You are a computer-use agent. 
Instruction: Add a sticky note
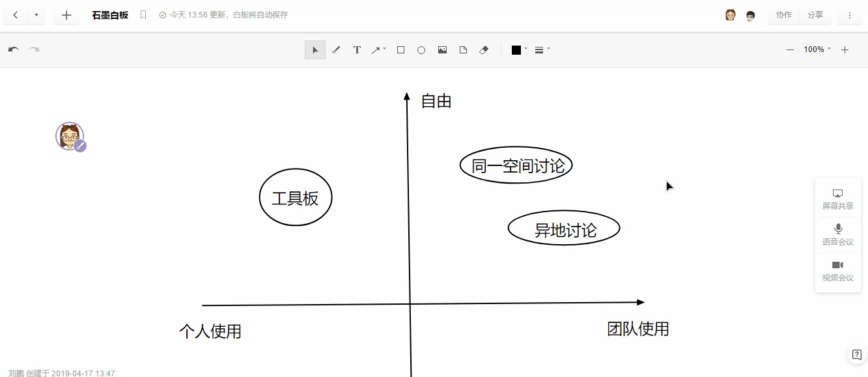click(x=463, y=49)
